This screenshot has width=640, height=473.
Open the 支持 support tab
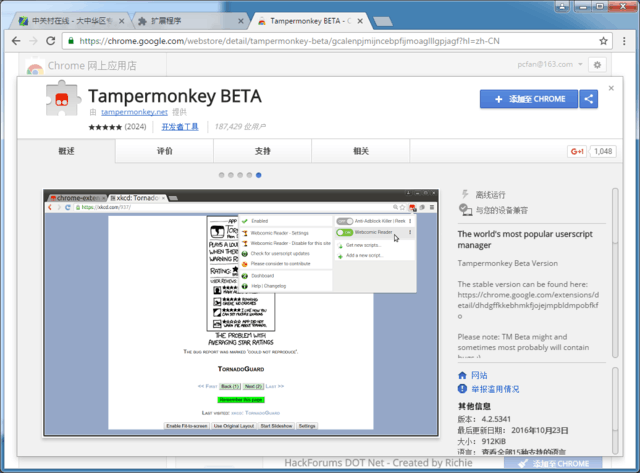pos(262,151)
